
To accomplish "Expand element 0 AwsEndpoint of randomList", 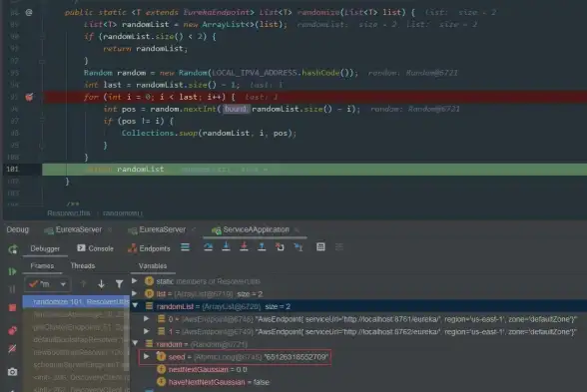I will tap(147, 319).
